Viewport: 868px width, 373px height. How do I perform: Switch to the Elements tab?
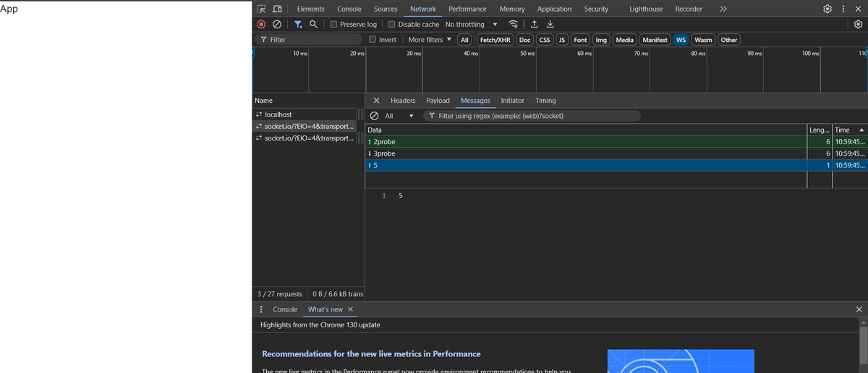tap(311, 9)
